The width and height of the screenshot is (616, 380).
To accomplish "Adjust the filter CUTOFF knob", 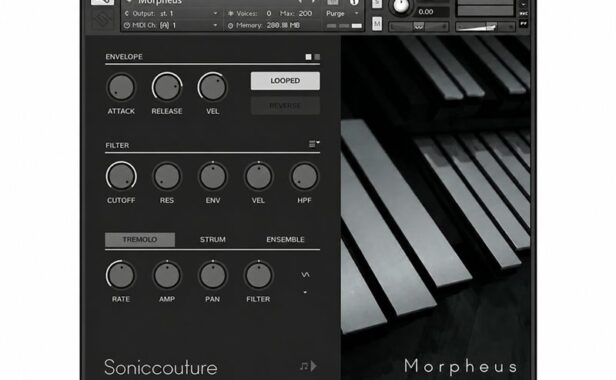I will click(x=121, y=176).
